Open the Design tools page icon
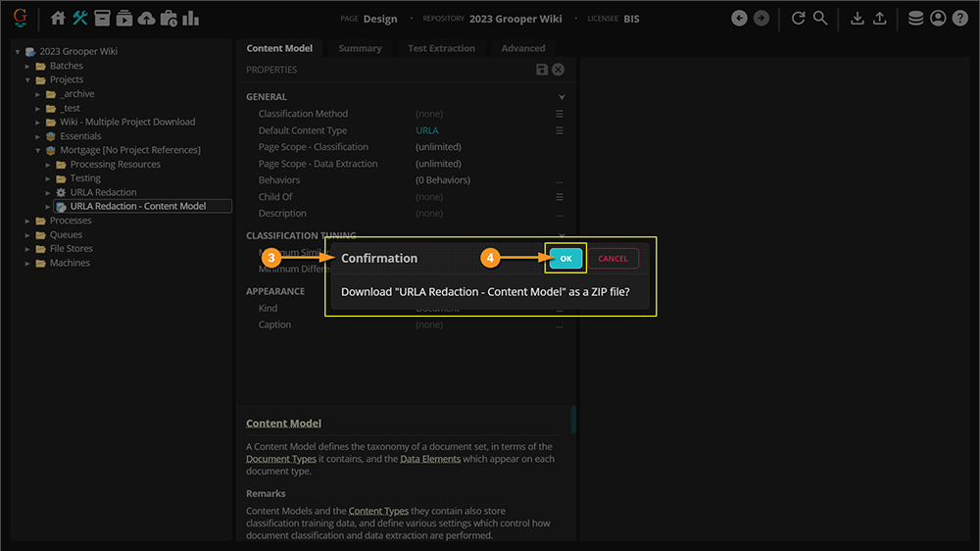This screenshot has height=551, width=980. coord(80,19)
